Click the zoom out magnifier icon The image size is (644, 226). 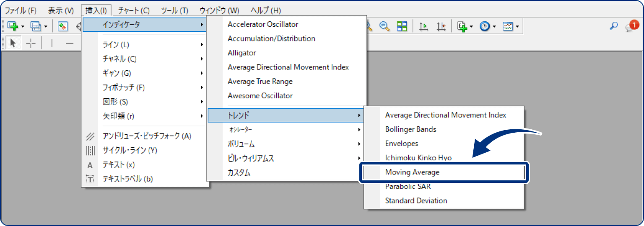384,26
